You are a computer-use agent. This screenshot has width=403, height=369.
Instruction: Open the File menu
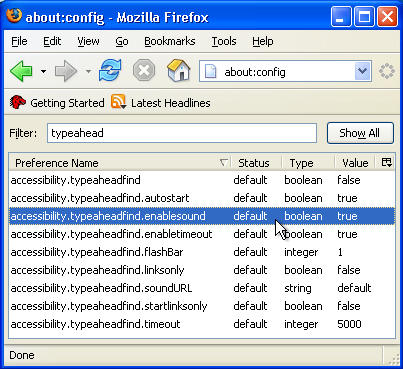pyautogui.click(x=19, y=41)
